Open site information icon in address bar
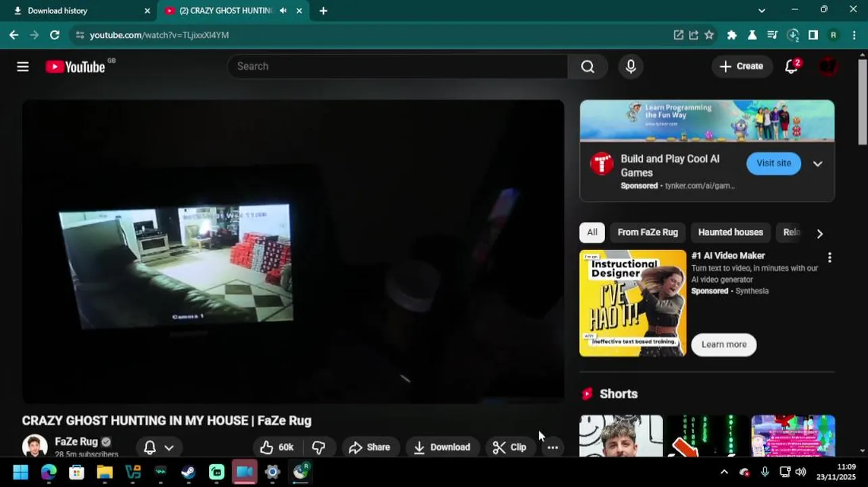This screenshot has width=868, height=487. (80, 34)
